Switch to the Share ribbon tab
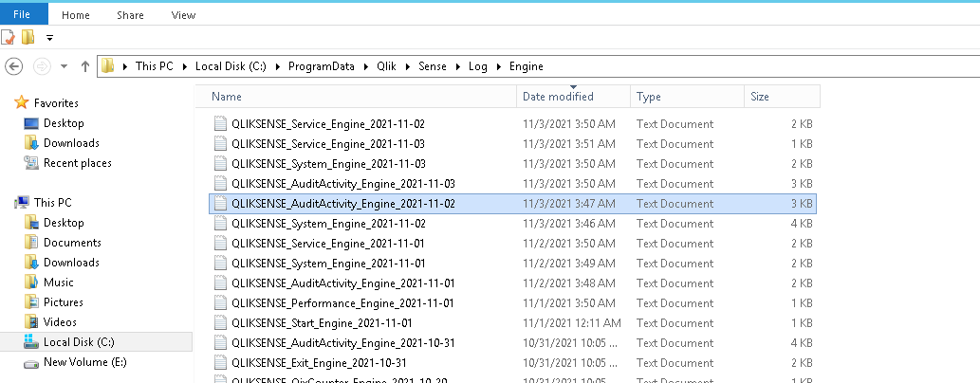Screen dimensions: 980x383 tap(131, 15)
